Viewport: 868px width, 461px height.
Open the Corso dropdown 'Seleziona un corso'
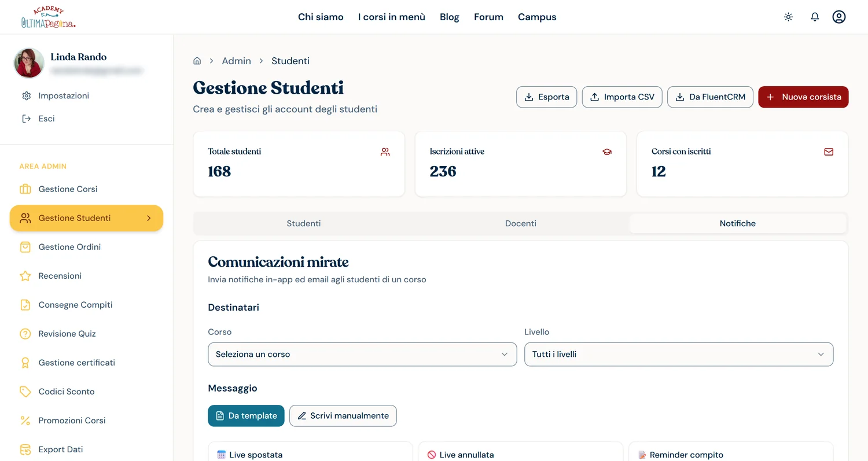[362, 354]
